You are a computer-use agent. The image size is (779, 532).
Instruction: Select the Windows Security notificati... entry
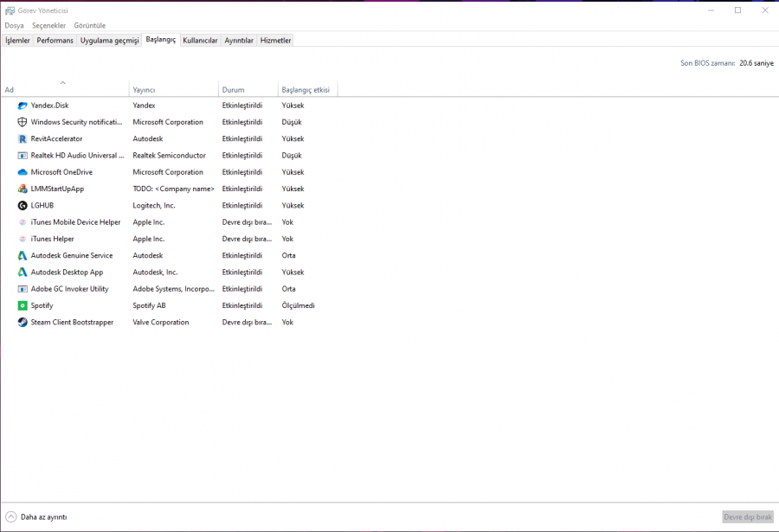click(76, 122)
